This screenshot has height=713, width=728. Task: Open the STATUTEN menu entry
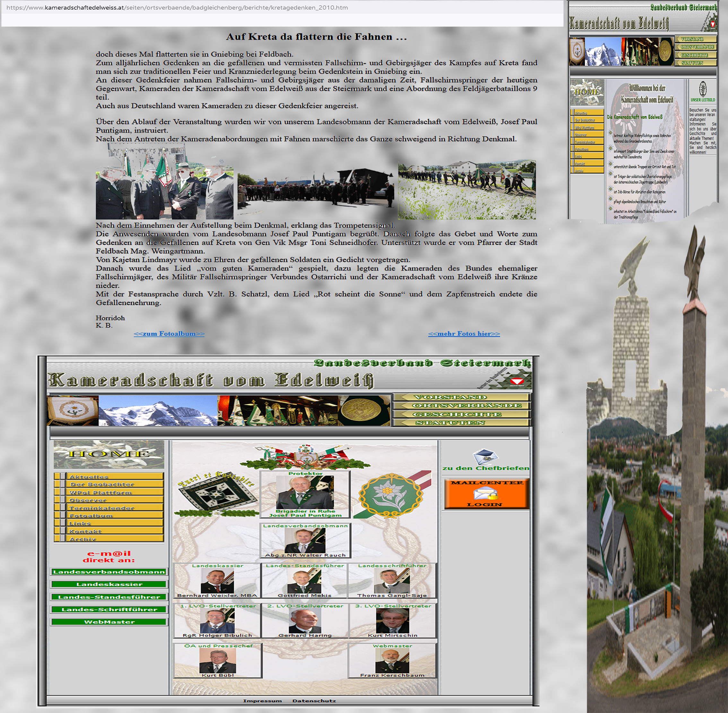(x=450, y=423)
